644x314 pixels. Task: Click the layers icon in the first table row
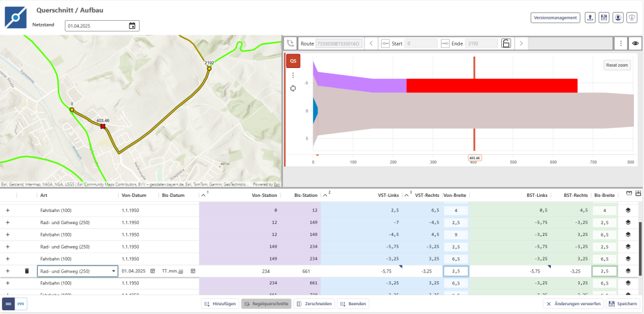(627, 211)
